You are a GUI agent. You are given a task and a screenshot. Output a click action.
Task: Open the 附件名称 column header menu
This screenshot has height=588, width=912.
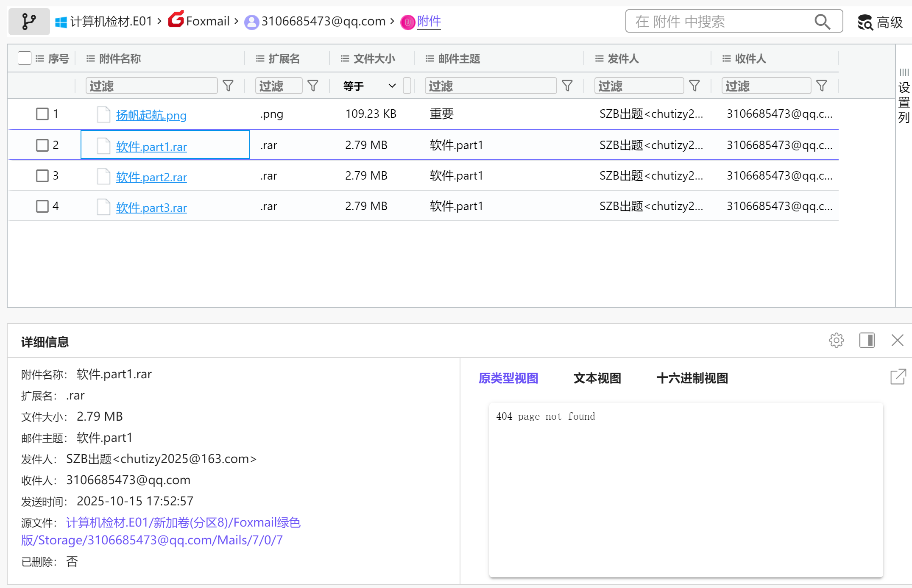(x=90, y=58)
